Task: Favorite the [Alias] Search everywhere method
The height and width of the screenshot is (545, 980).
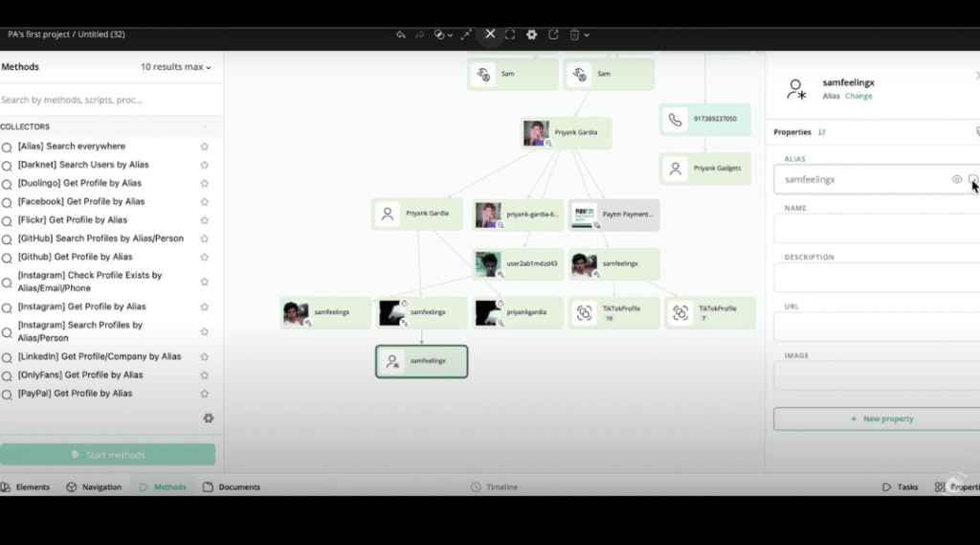Action: pos(204,147)
